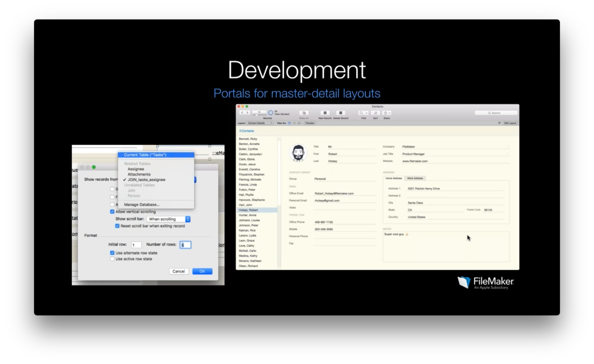Click the Office Phone 408-987-7130 value

click(324, 222)
